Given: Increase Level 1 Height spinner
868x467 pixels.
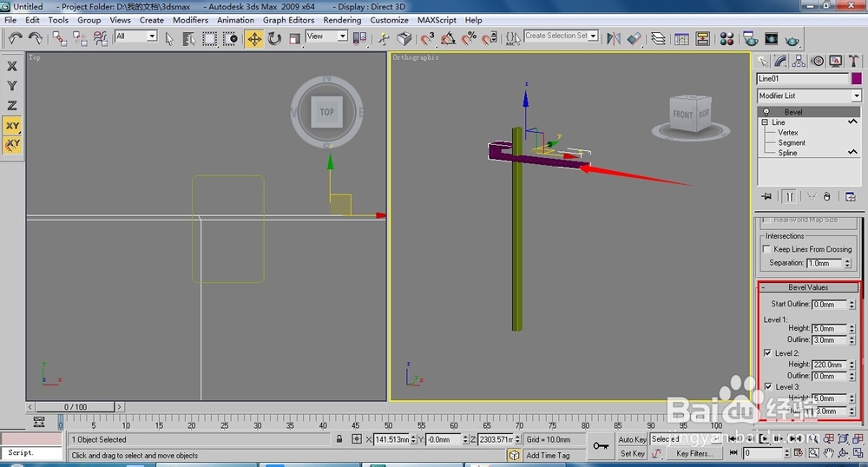Looking at the screenshot, I should pyautogui.click(x=852, y=326).
